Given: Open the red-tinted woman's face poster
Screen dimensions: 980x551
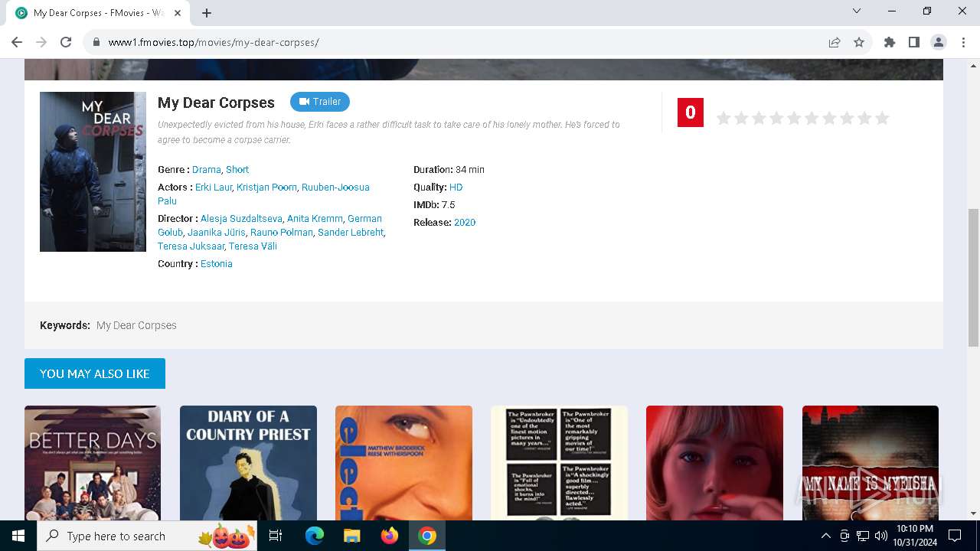Looking at the screenshot, I should pos(714,463).
